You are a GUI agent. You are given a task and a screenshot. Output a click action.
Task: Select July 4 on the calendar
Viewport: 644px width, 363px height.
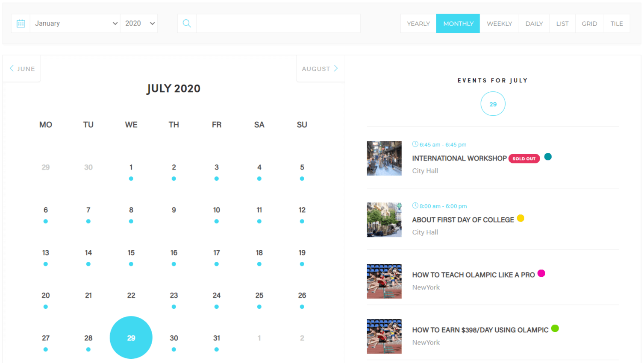coord(259,167)
